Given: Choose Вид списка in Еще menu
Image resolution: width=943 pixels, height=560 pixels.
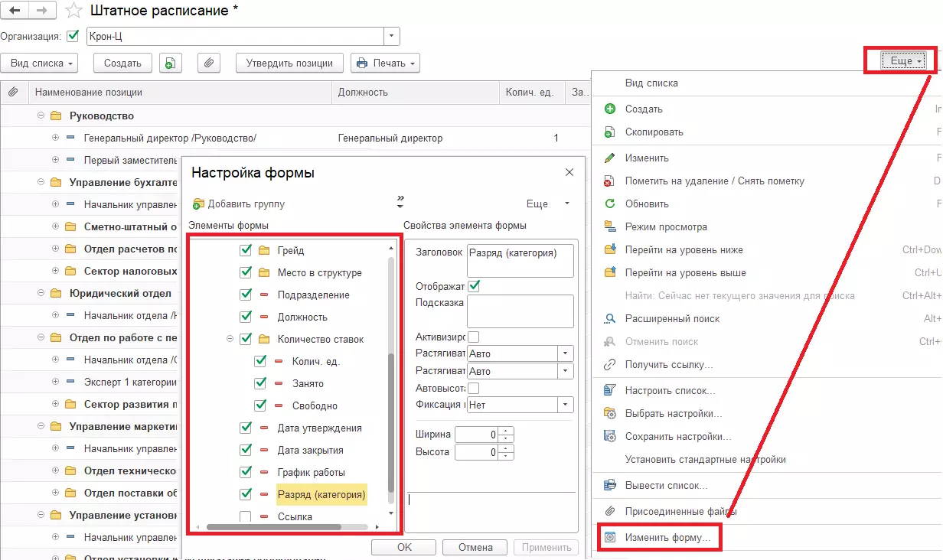Looking at the screenshot, I should 651,83.
